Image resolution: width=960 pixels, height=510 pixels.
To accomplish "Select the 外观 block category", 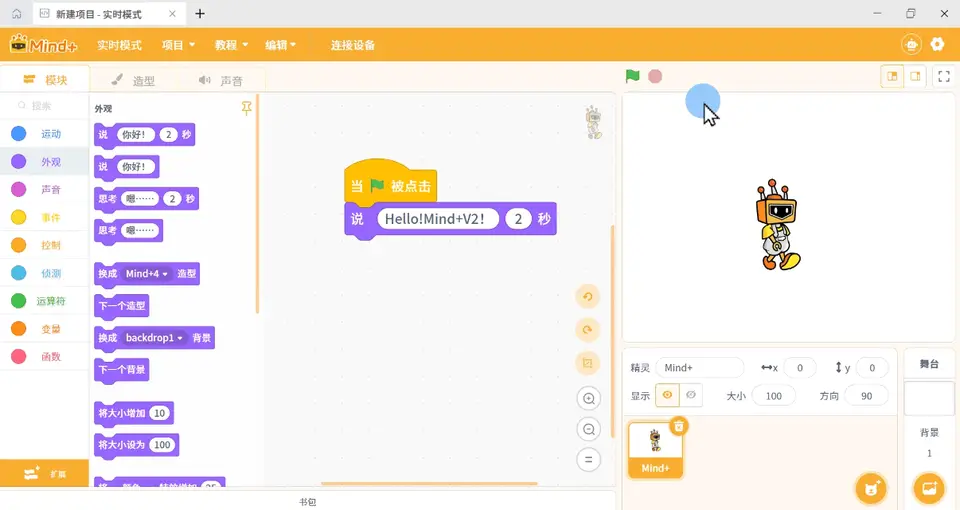I will (x=44, y=162).
